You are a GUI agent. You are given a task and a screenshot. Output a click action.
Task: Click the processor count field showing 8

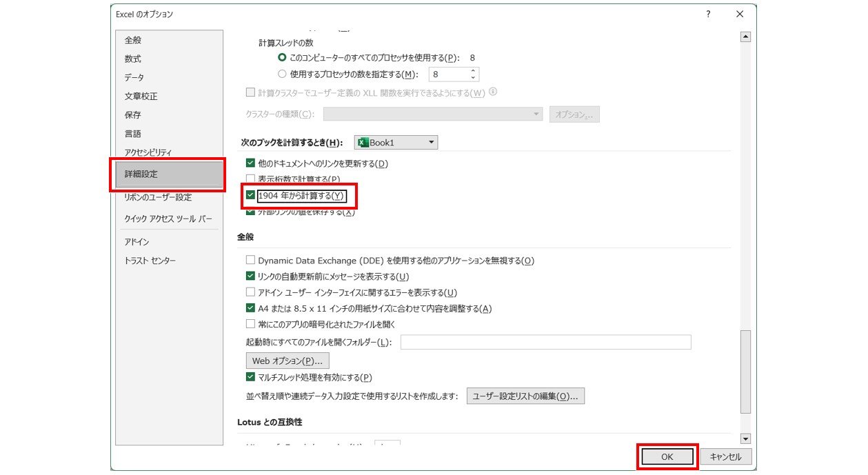click(448, 74)
